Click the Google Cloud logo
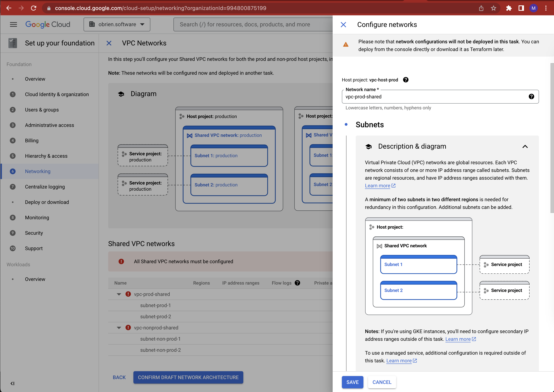 point(48,24)
